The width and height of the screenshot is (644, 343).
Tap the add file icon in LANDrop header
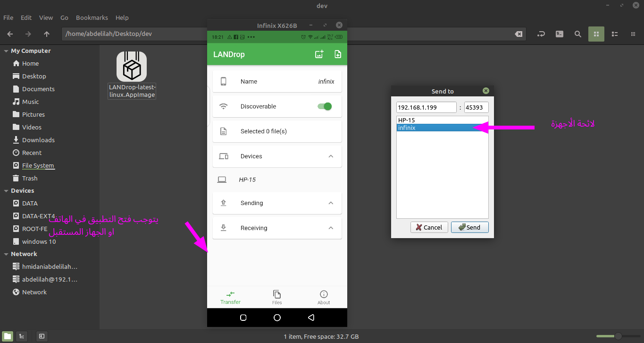(338, 54)
